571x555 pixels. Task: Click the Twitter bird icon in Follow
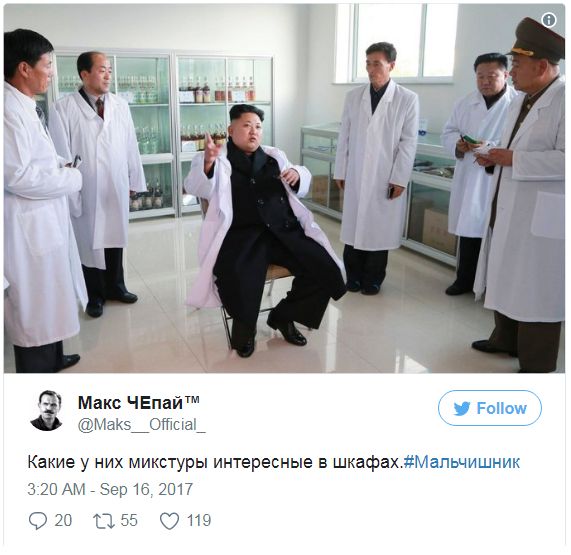click(x=462, y=409)
